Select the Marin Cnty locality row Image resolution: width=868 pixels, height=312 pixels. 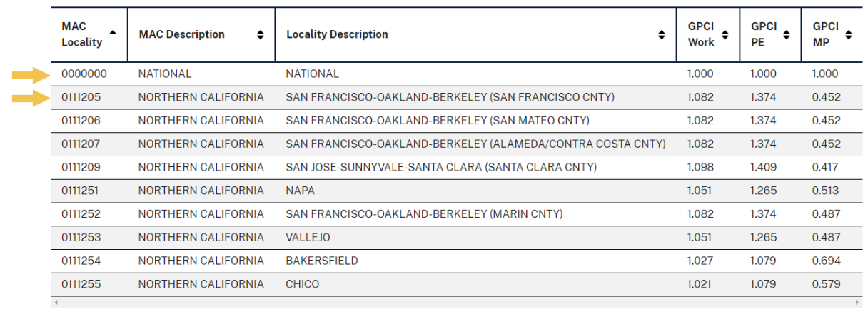point(457,214)
